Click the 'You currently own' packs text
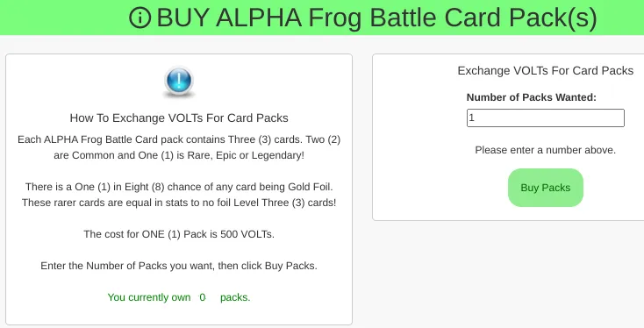644x328 pixels. tap(179, 297)
